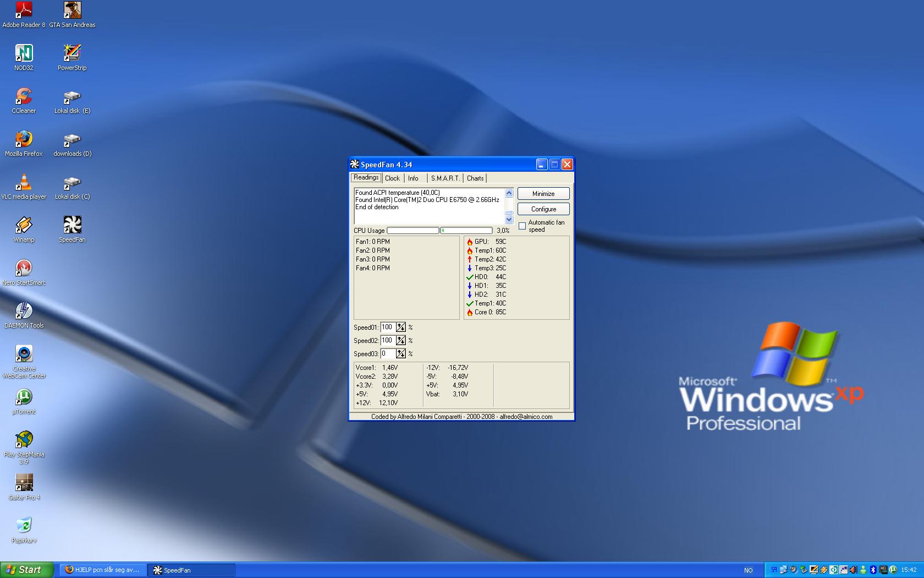
Task: Switch to the Clock tab
Action: pos(392,178)
